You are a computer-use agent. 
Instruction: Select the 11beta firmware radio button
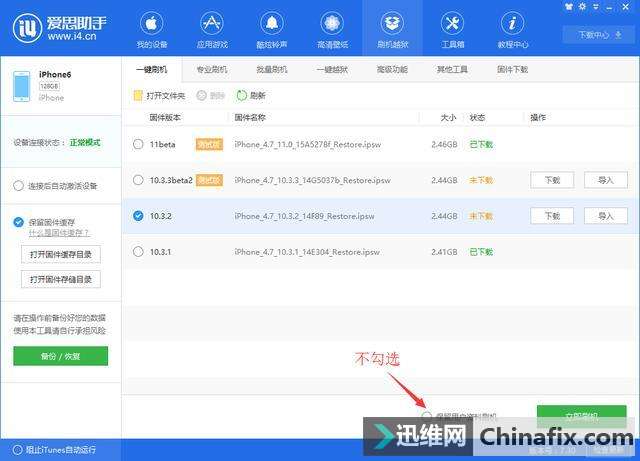[x=138, y=144]
